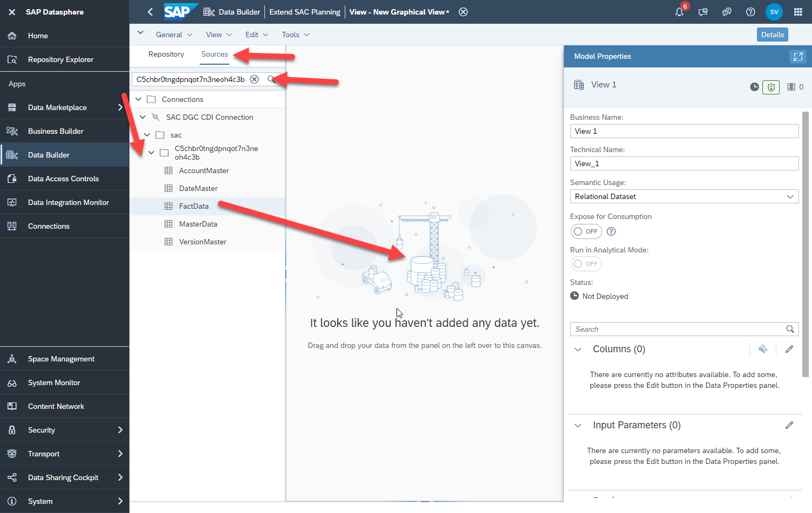Select the Business Builder app icon
This screenshot has height=513, width=812.
(x=12, y=131)
